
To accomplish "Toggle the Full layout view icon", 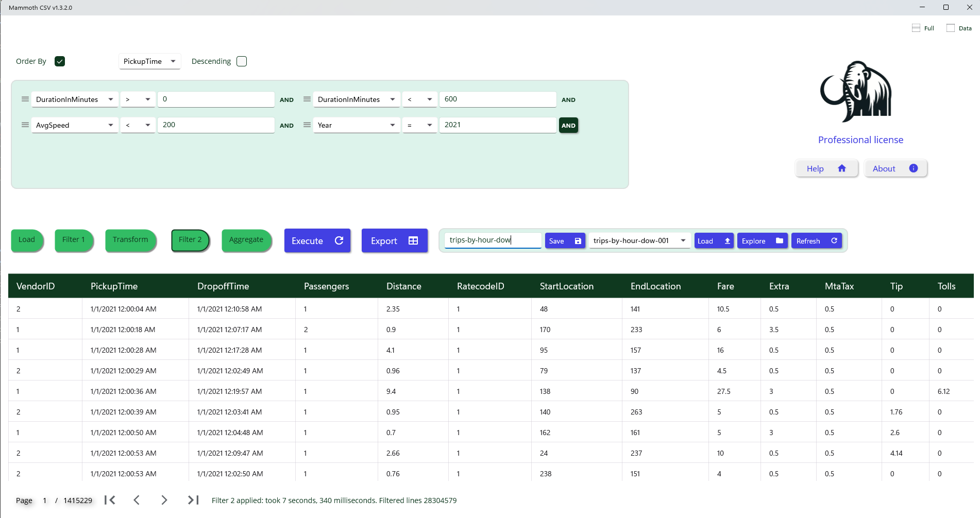I will (916, 28).
